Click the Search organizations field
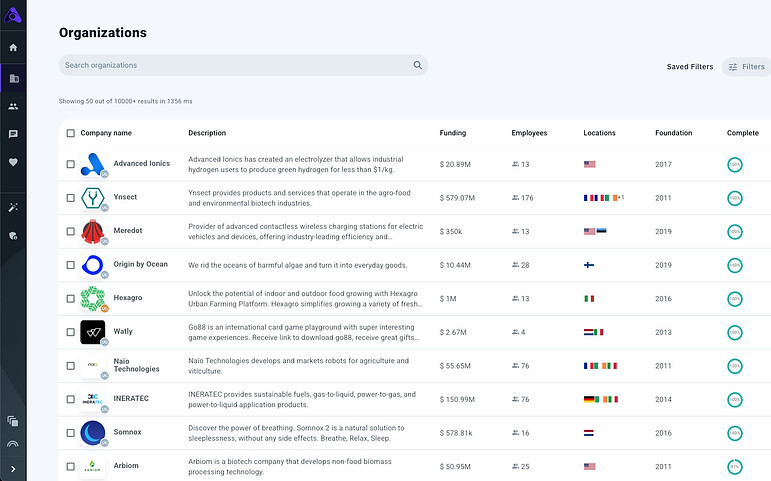Screen dimensions: 771x481 point(243,65)
